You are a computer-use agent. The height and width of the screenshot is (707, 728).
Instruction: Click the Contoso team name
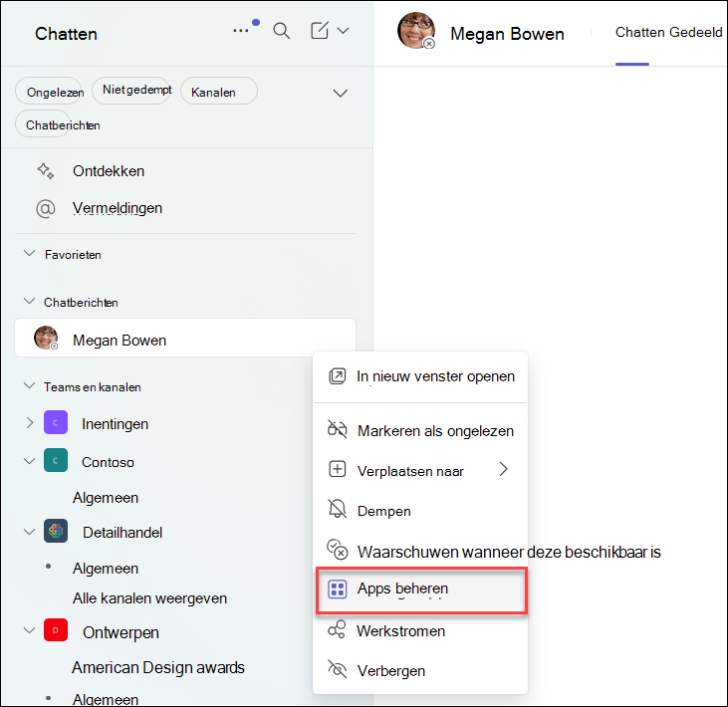click(x=108, y=462)
